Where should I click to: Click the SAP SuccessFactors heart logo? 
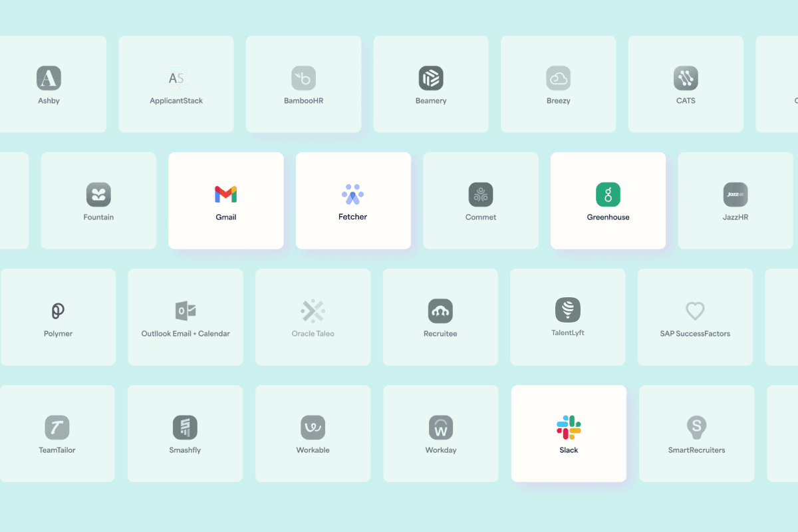(694, 310)
